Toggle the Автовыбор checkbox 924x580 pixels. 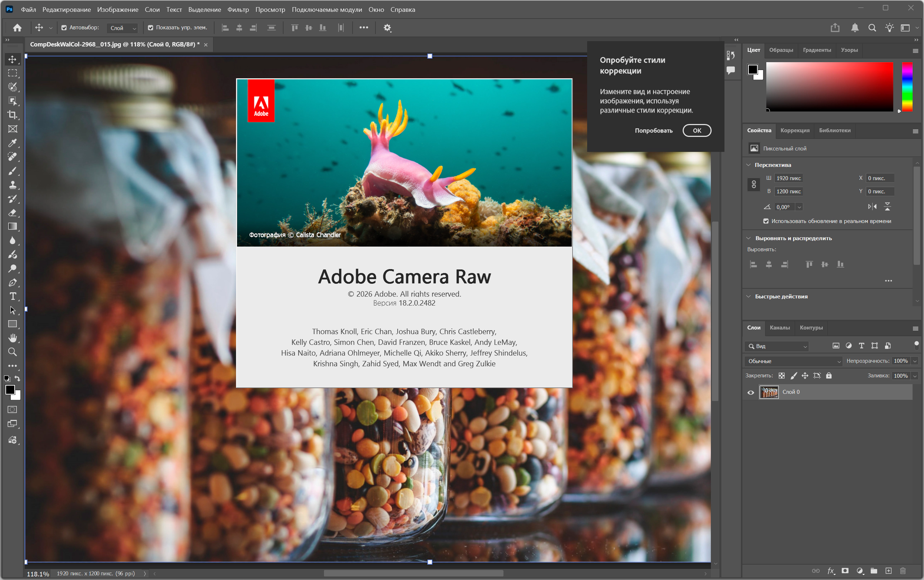[x=64, y=28]
